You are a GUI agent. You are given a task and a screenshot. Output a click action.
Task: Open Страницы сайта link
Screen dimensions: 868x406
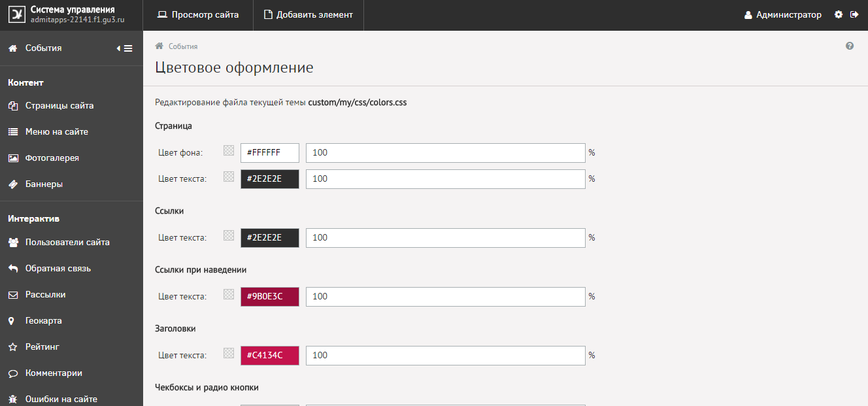(x=59, y=106)
